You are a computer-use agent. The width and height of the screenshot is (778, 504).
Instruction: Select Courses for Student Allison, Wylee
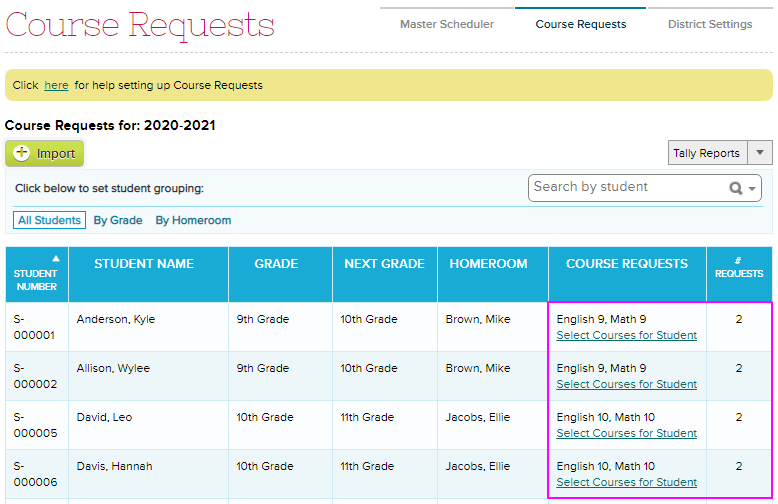(x=626, y=384)
